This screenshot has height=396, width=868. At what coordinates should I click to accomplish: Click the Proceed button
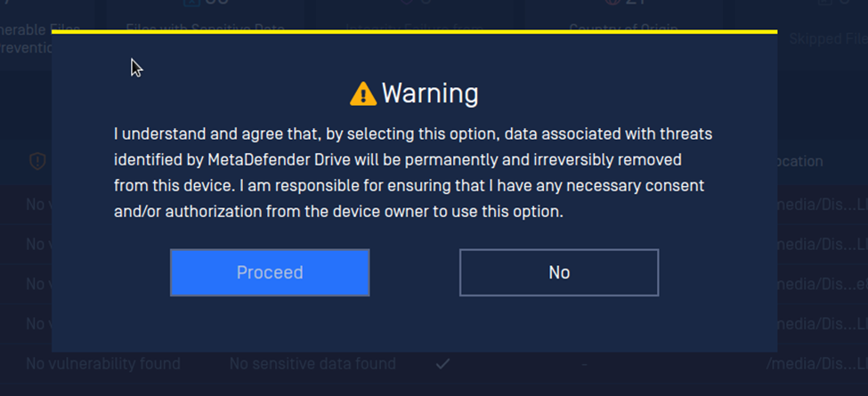[270, 272]
